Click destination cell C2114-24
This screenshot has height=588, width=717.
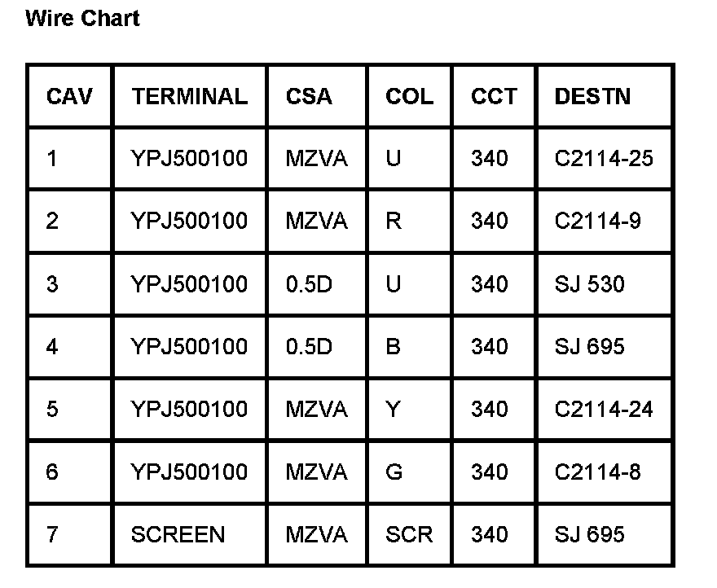604,409
